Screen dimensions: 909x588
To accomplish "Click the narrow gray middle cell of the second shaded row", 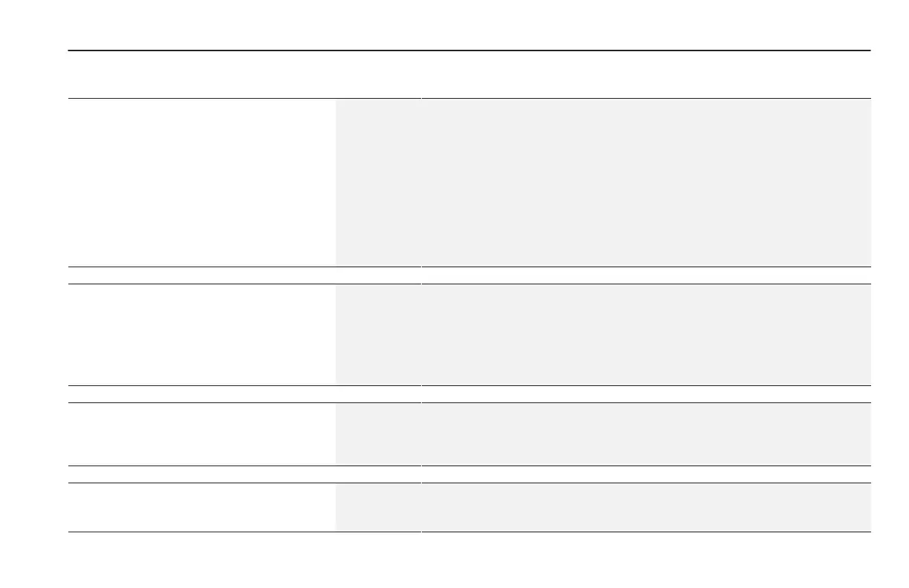I will [377, 335].
